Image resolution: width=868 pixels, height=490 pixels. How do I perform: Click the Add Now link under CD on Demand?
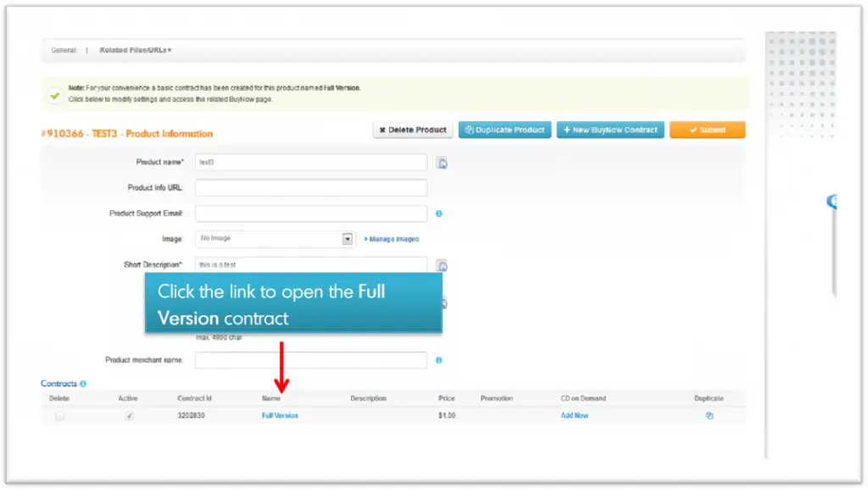(x=575, y=415)
